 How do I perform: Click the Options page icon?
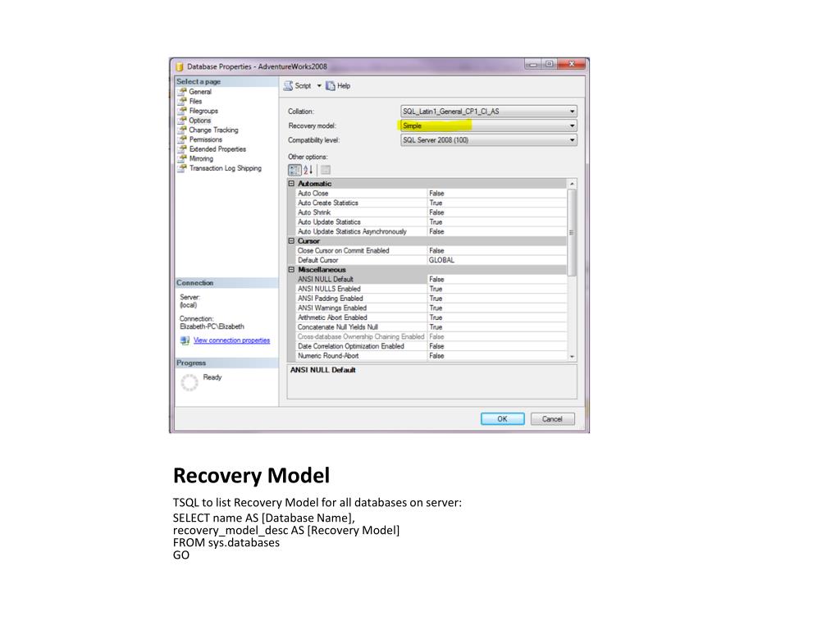tap(182, 121)
